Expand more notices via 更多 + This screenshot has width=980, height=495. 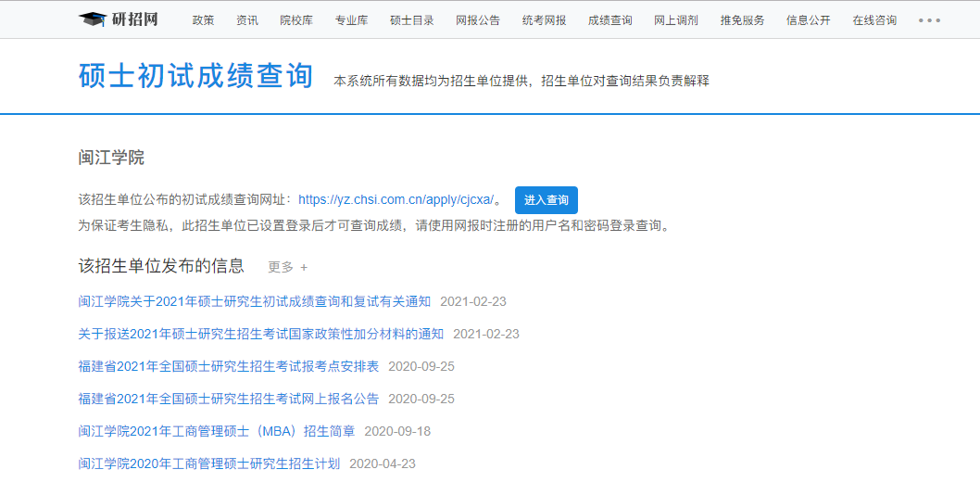point(287,267)
